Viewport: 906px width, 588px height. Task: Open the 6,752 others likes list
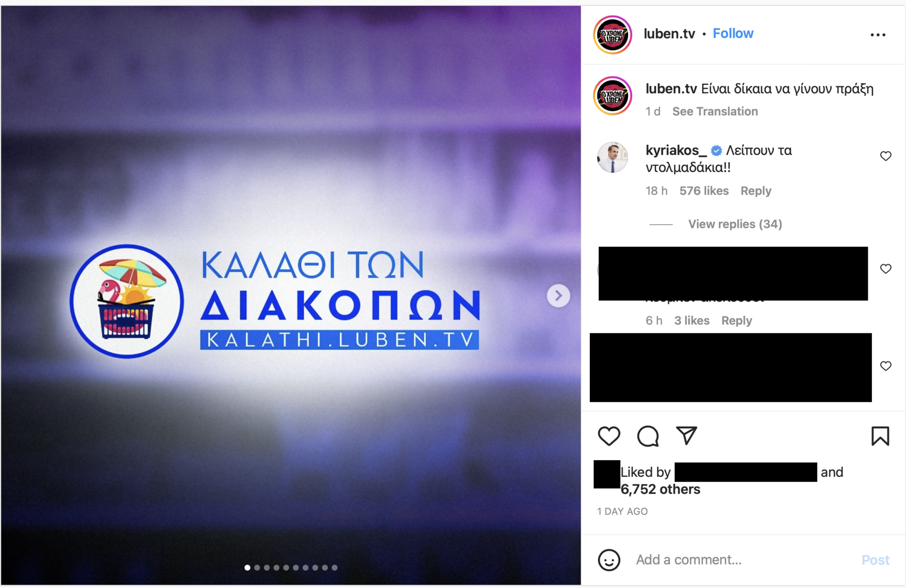click(x=660, y=489)
